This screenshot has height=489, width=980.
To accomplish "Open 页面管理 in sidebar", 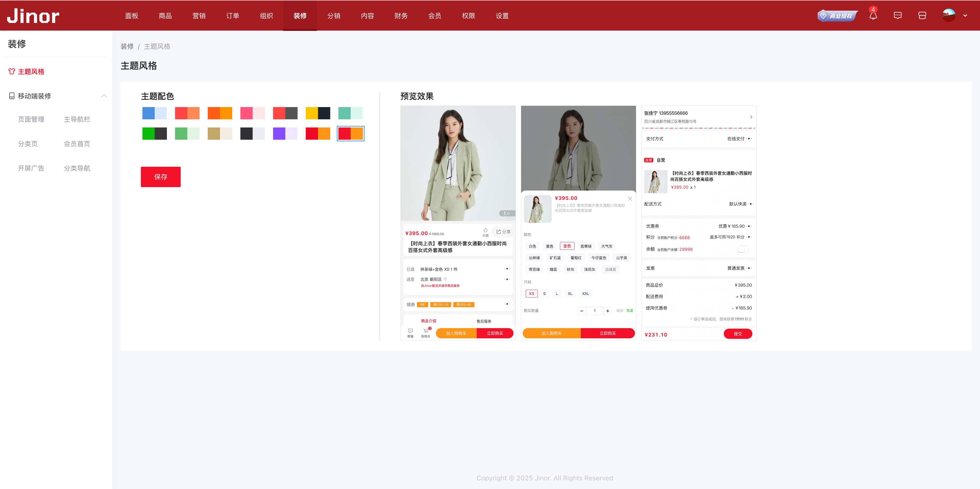I will [31, 119].
